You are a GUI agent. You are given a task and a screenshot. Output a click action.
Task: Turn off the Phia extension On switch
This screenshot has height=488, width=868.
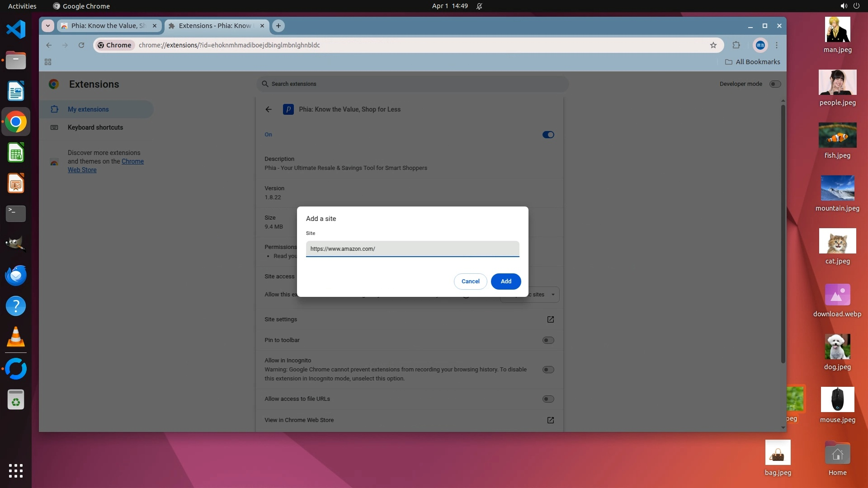coord(548,135)
